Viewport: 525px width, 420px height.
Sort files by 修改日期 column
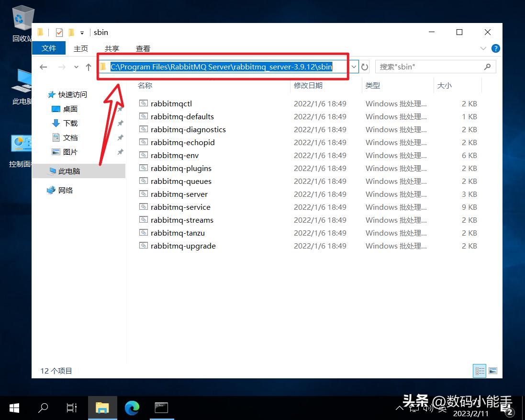coord(308,85)
